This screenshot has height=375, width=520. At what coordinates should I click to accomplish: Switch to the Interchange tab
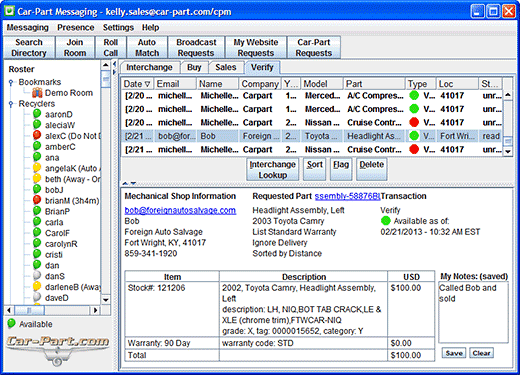coord(149,67)
